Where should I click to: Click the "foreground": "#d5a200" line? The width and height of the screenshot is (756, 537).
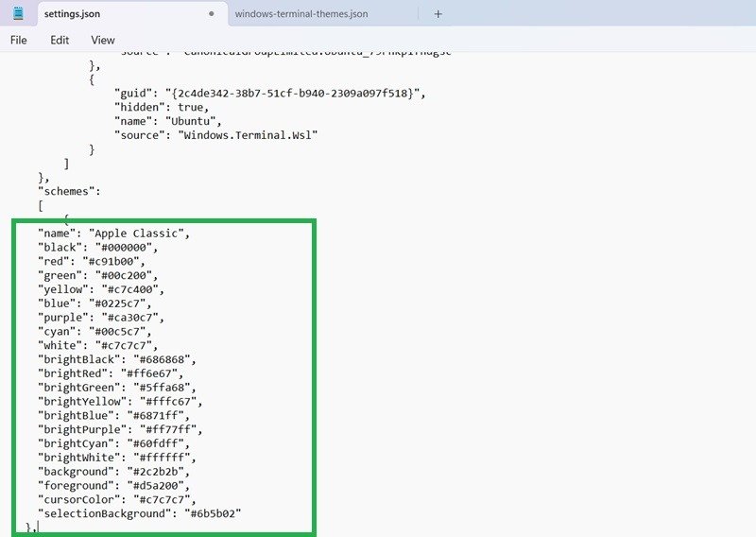point(113,485)
